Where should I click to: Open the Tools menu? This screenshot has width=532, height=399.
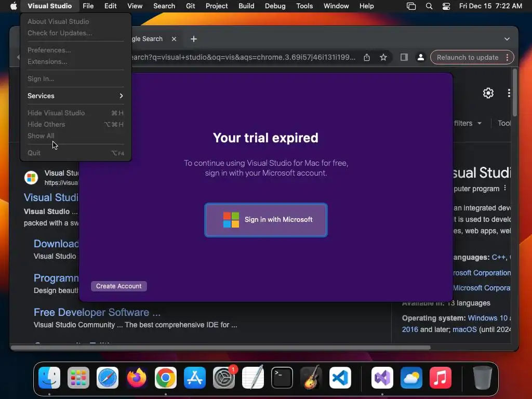(304, 6)
